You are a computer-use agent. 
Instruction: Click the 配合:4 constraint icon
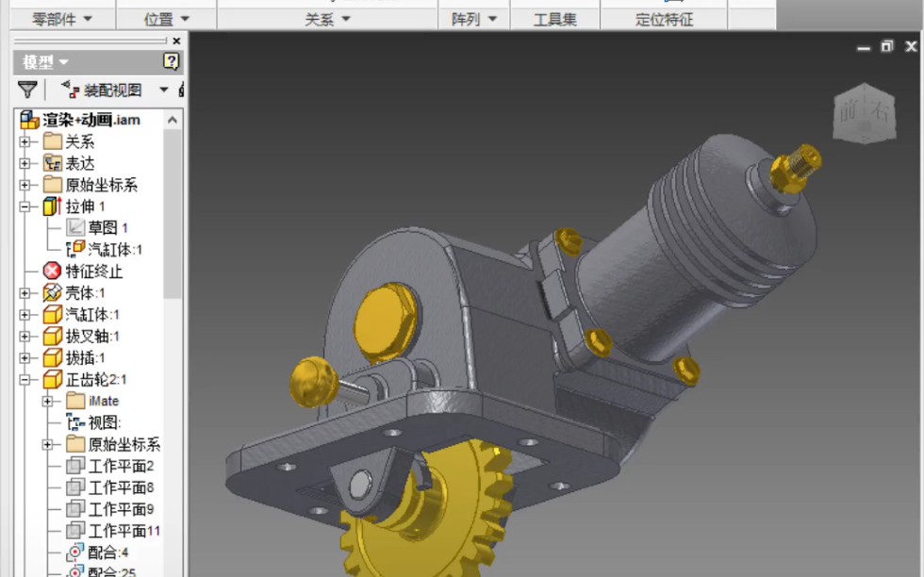pyautogui.click(x=75, y=552)
